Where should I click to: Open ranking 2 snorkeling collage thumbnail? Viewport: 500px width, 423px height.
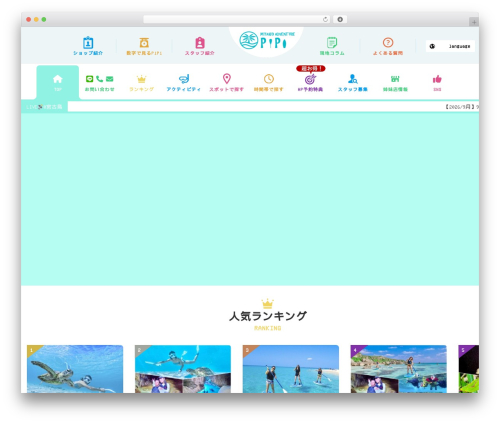coord(183,369)
